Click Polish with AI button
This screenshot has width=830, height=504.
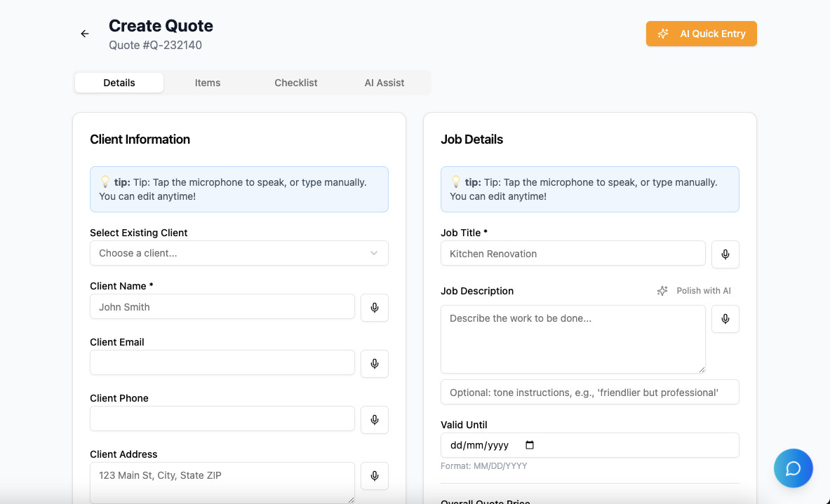click(x=694, y=291)
